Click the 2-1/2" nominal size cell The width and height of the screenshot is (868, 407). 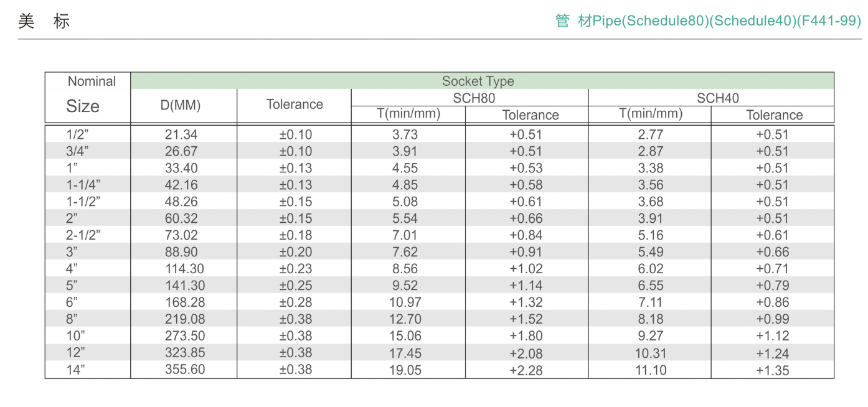coord(83,235)
